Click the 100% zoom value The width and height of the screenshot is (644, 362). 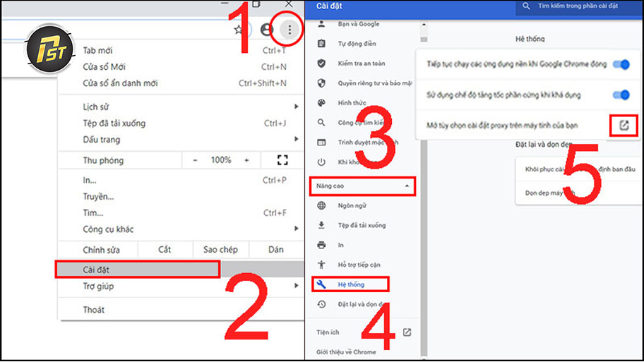(221, 160)
